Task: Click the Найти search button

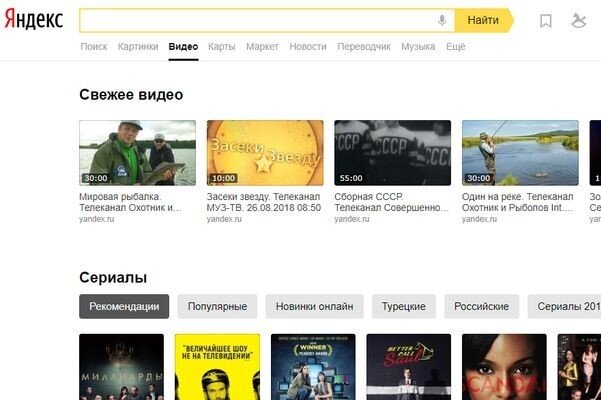Action: 483,20
